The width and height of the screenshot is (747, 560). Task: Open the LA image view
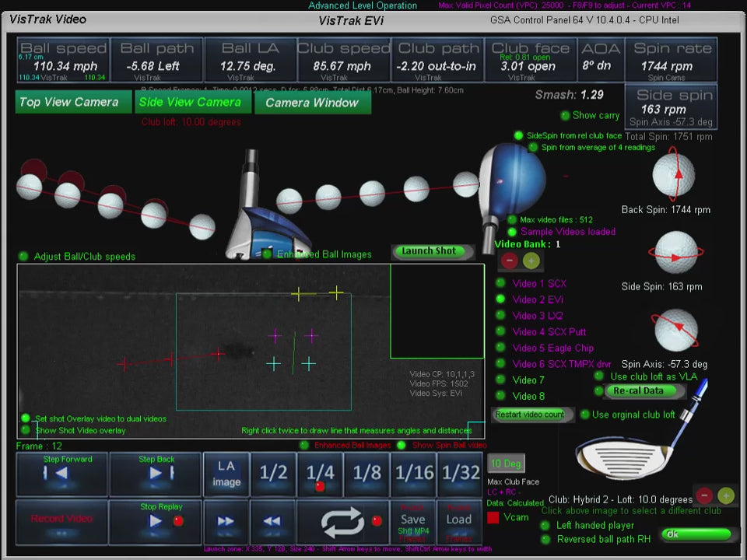tap(226, 474)
